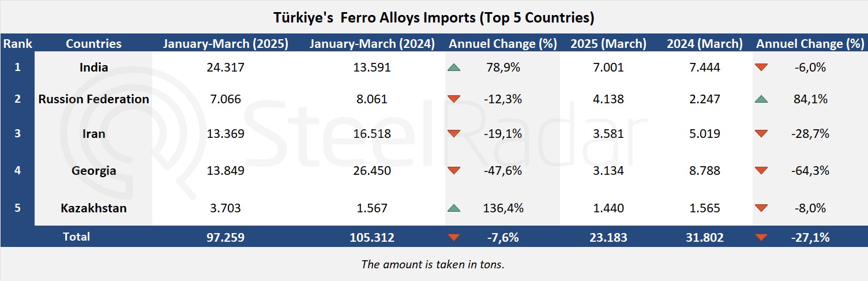The image size is (868, 281).
Task: Click the table title Türkiye's Ferro Alloys Imports
Action: pyautogui.click(x=434, y=18)
